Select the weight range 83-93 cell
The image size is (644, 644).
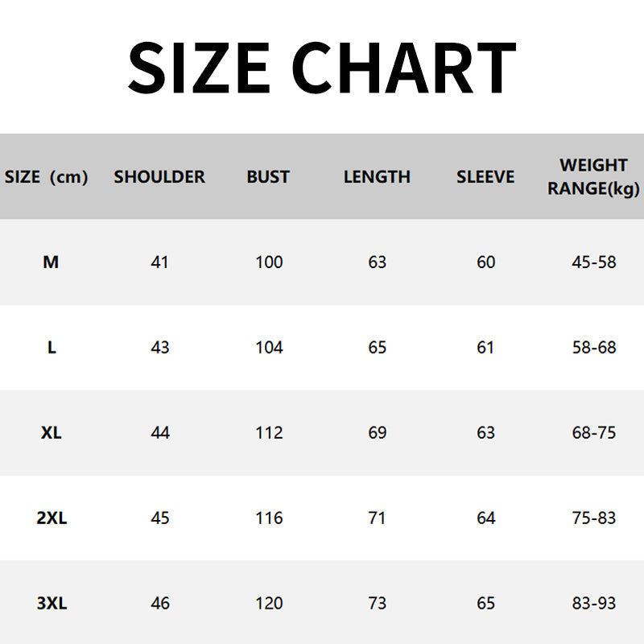pyautogui.click(x=594, y=604)
